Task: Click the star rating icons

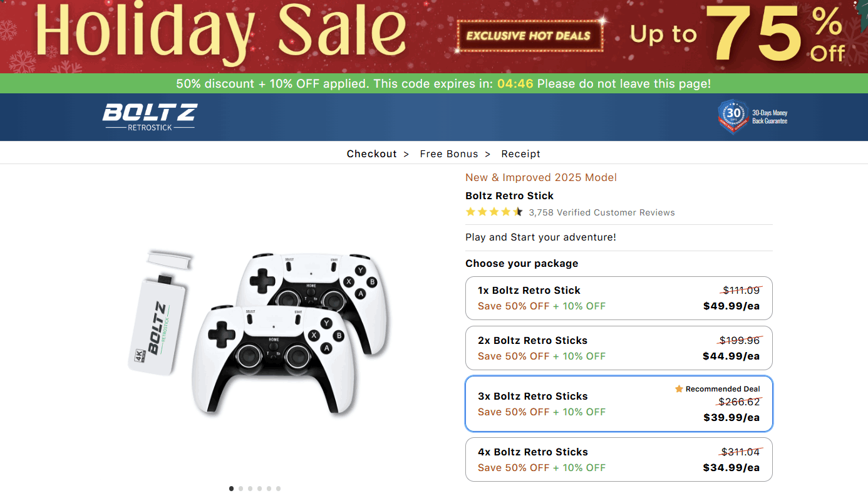Action: coord(493,212)
